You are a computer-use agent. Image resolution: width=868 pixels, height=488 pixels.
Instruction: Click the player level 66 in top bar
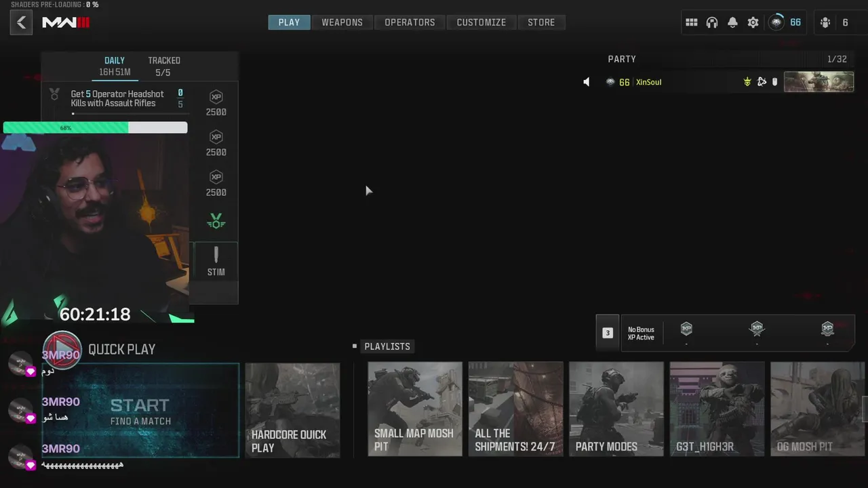pyautogui.click(x=795, y=22)
